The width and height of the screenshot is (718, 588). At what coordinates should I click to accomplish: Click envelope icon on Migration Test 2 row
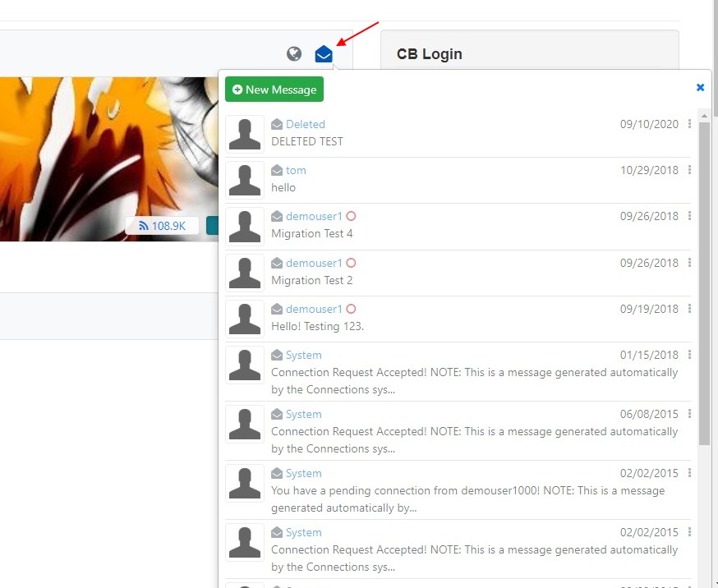tap(277, 263)
